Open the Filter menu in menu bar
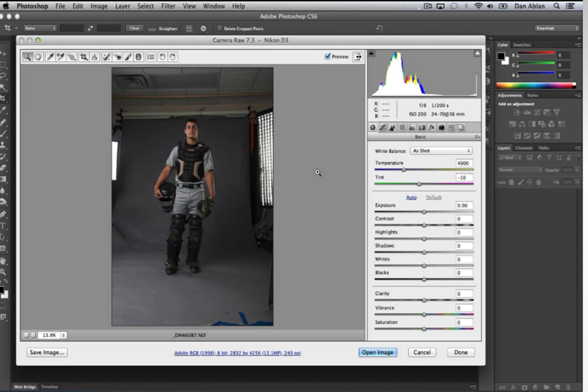 (x=169, y=6)
